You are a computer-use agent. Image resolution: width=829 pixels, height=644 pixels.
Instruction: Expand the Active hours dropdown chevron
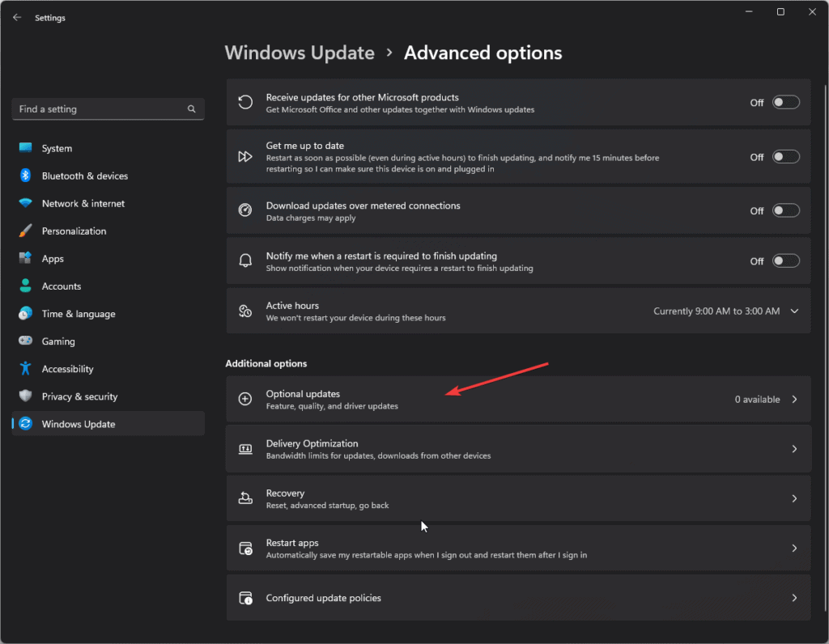(794, 311)
